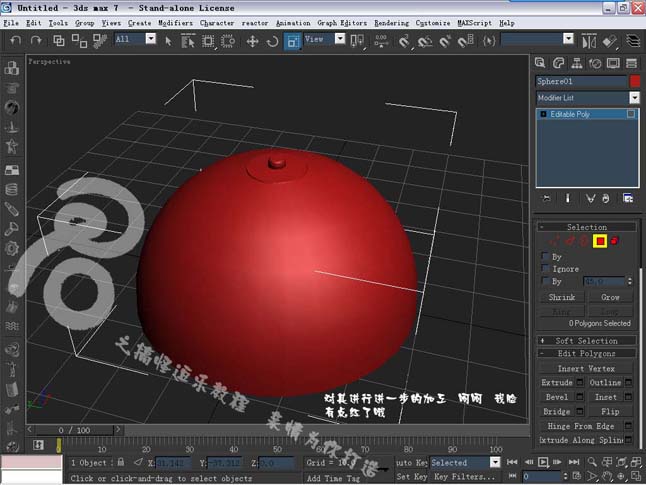
Task: Open the All selection filter dropdown
Action: (151, 39)
